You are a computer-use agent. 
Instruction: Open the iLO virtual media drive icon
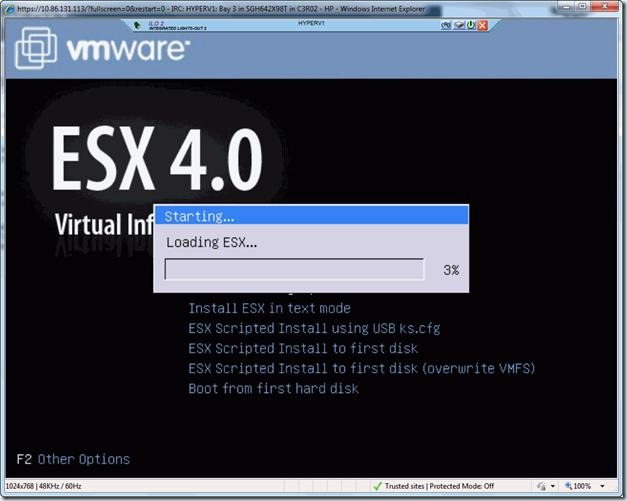tap(460, 25)
